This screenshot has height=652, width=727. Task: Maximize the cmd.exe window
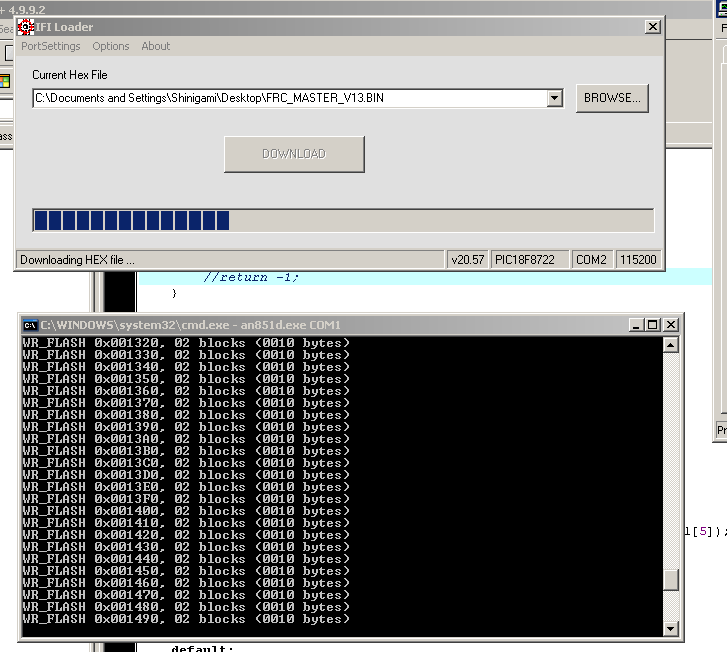click(x=653, y=325)
